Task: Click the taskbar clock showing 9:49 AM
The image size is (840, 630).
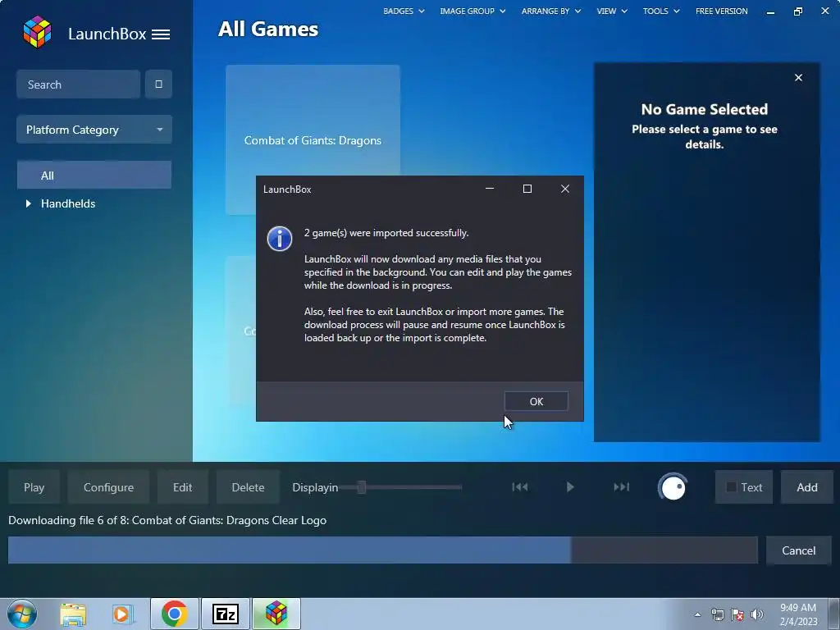Action: [x=798, y=614]
